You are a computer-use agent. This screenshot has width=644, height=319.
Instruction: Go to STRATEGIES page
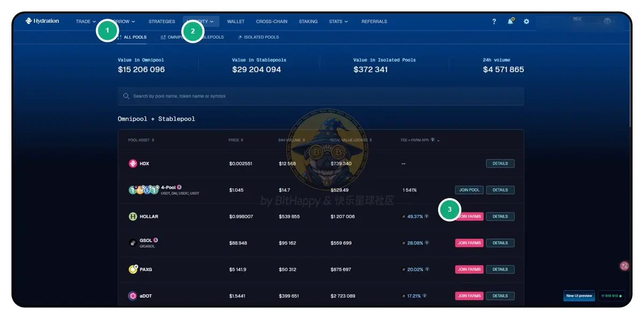[x=162, y=21]
